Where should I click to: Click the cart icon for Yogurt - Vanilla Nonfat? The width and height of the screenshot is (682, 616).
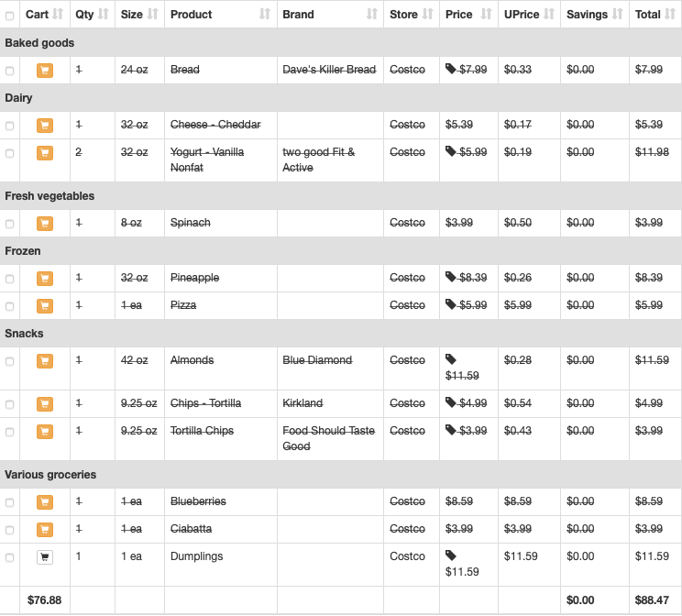[x=45, y=153]
